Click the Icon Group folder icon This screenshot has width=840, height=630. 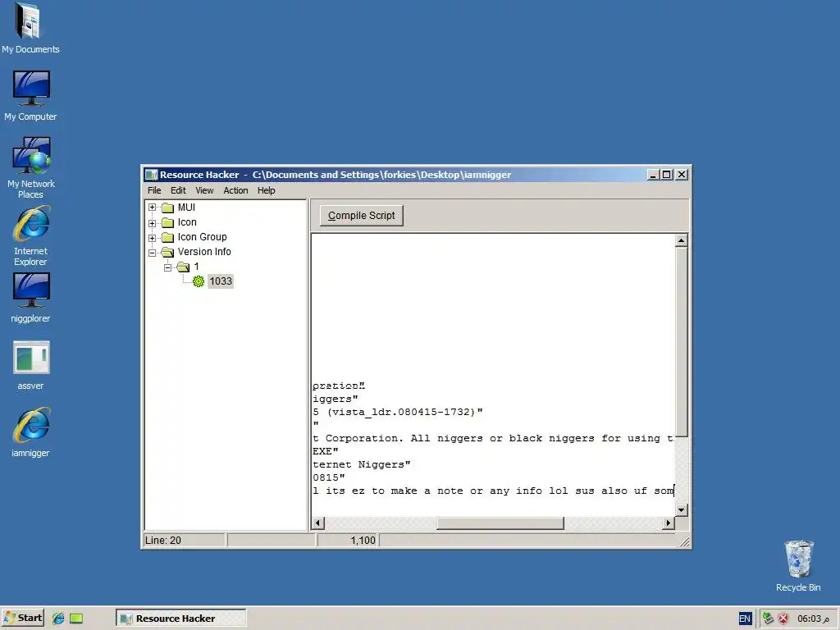pos(167,237)
